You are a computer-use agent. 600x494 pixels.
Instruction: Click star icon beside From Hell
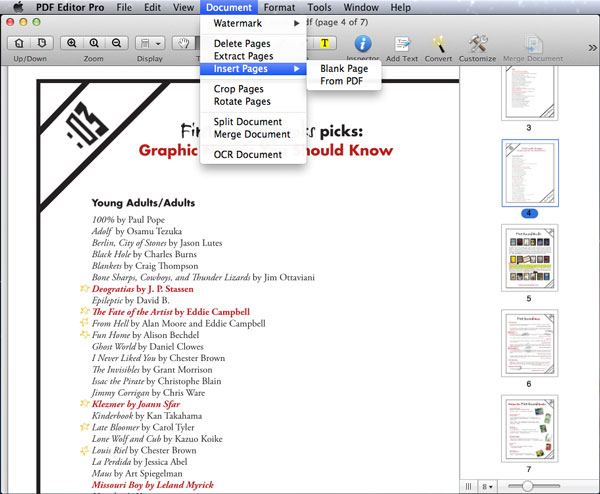coord(85,323)
